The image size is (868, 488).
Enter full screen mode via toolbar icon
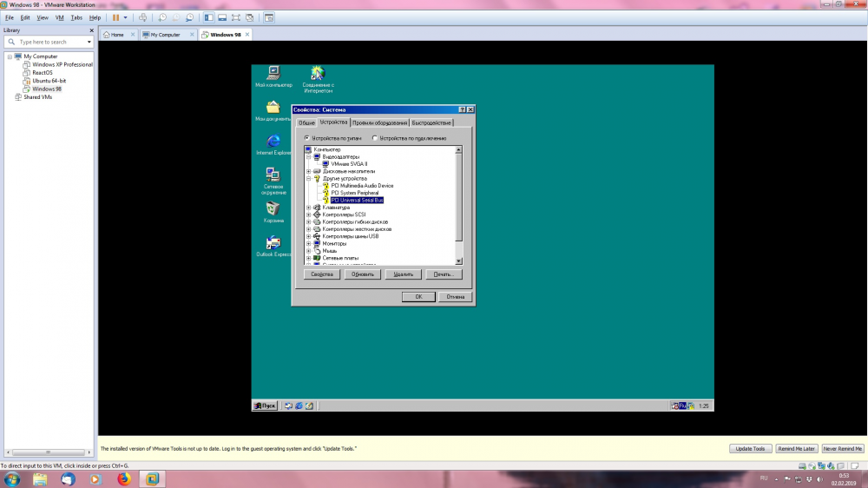click(x=236, y=17)
